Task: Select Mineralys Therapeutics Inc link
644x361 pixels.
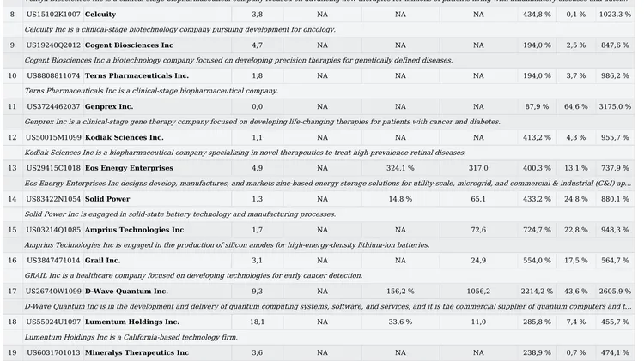Action: point(137,353)
